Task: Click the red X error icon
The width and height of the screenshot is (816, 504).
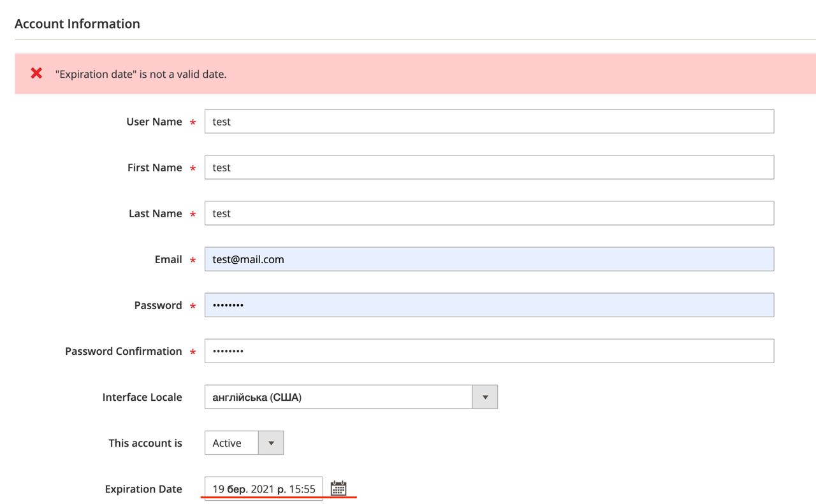Action: pos(36,73)
